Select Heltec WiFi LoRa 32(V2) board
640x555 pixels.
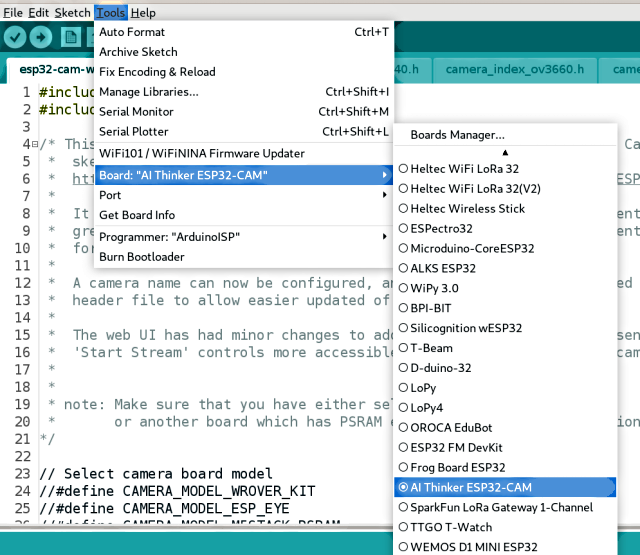click(x=505, y=189)
